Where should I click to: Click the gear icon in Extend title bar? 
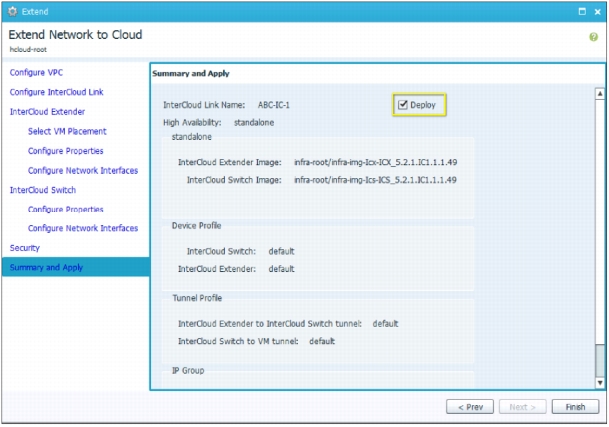tap(12, 12)
